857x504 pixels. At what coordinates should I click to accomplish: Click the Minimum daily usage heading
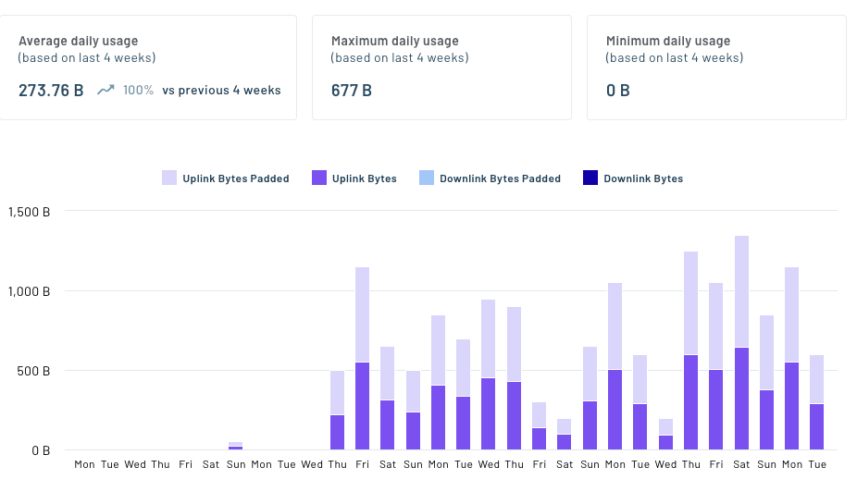668,41
